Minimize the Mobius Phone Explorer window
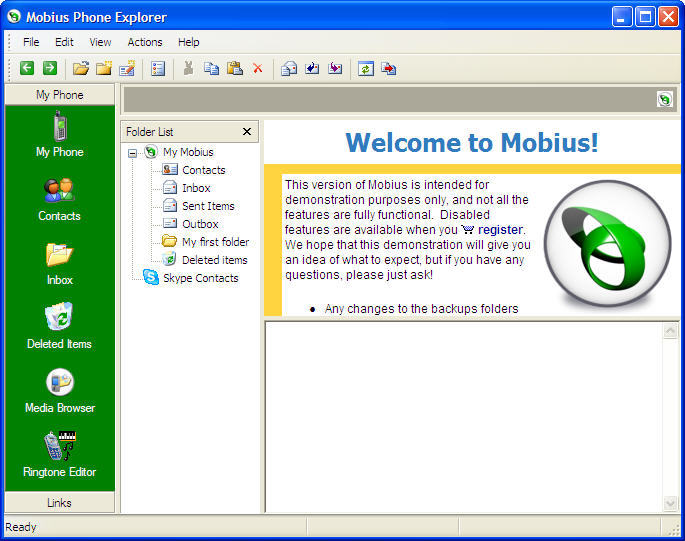Viewport: 685px width, 541px height. [x=621, y=17]
